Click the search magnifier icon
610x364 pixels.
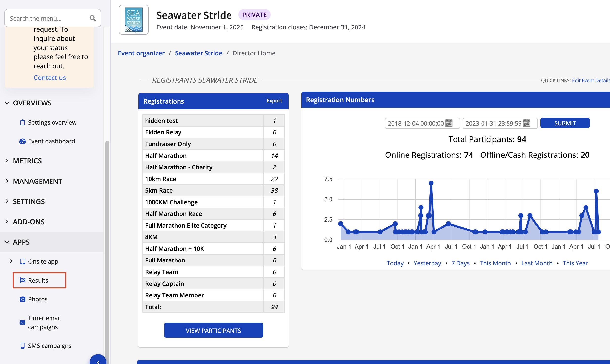click(x=92, y=18)
